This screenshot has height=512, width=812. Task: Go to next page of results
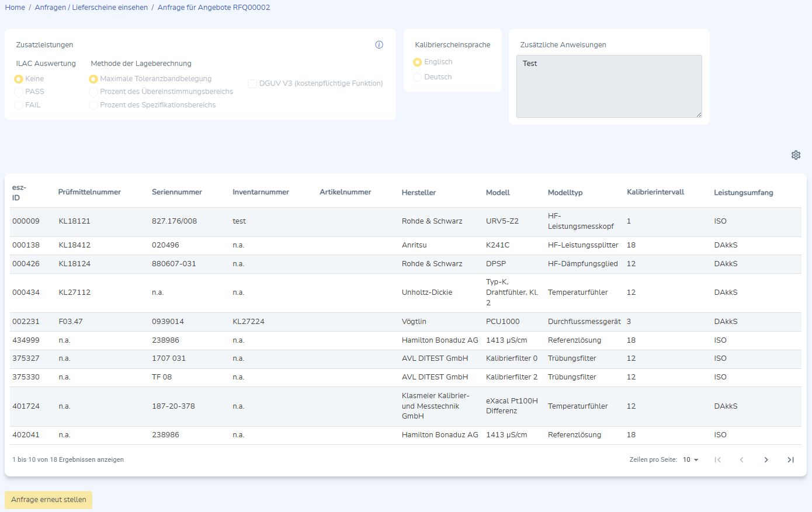click(766, 460)
